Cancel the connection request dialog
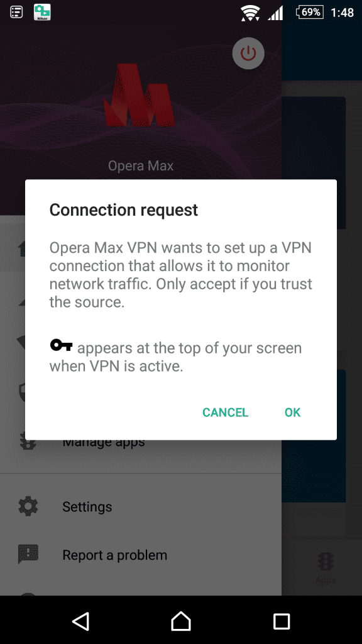 tap(226, 413)
